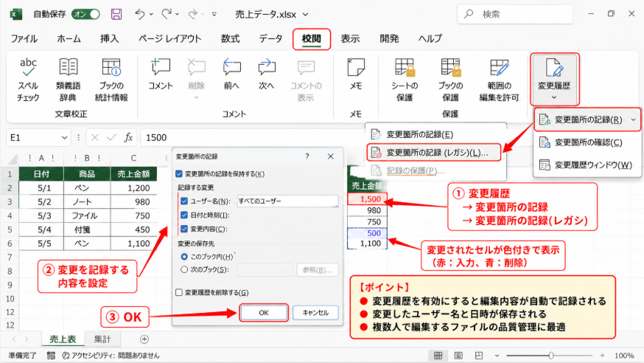
Task: Click the fx insert function icon
Action: tap(128, 137)
